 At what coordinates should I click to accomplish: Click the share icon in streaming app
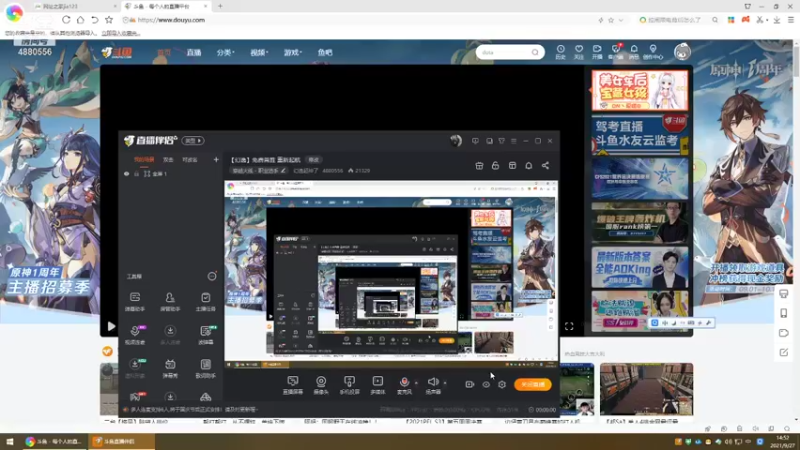[x=545, y=166]
